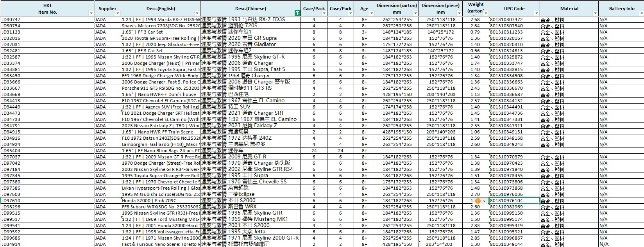Image resolution: width=644 pixels, height=247 pixels.
Task: Select UPC cell 801310307472
Action: (x=514, y=20)
